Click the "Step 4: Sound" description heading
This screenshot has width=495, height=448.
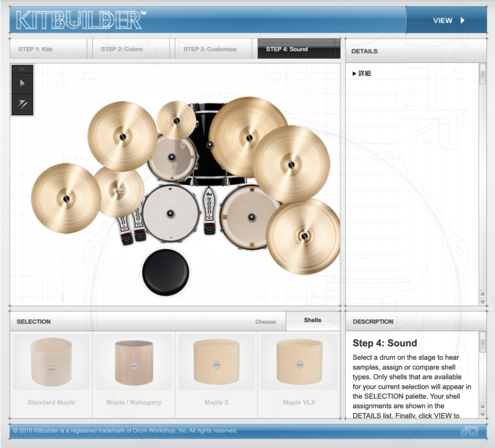(x=384, y=343)
